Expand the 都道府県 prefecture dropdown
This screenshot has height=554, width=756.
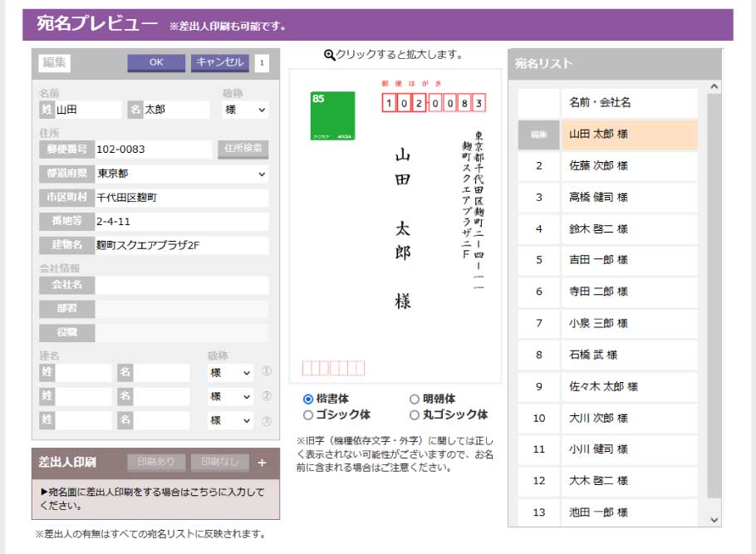coord(181,174)
